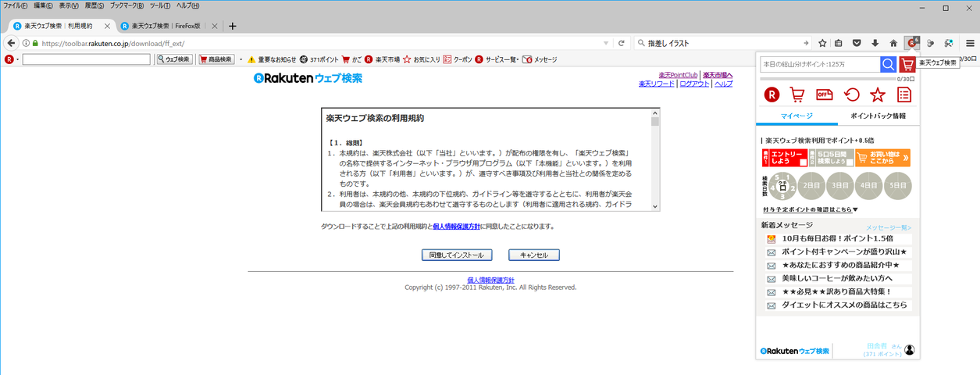Click the 371ポイント item in Rakuten toolbar

[x=319, y=59]
